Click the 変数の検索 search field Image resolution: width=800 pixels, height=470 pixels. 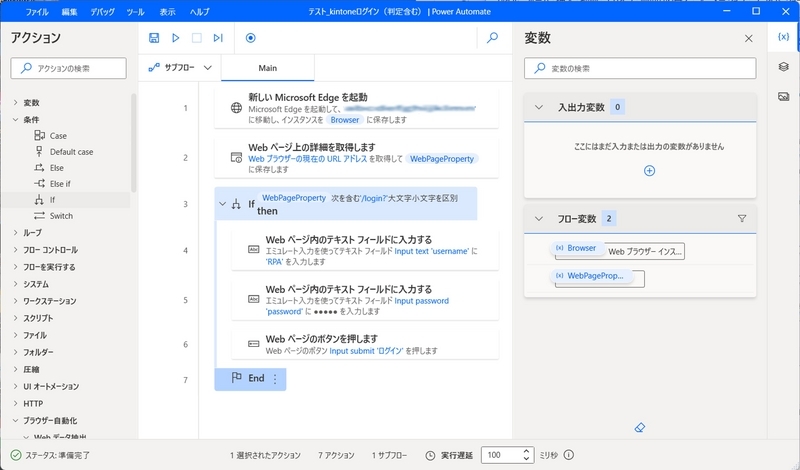[x=640, y=68]
